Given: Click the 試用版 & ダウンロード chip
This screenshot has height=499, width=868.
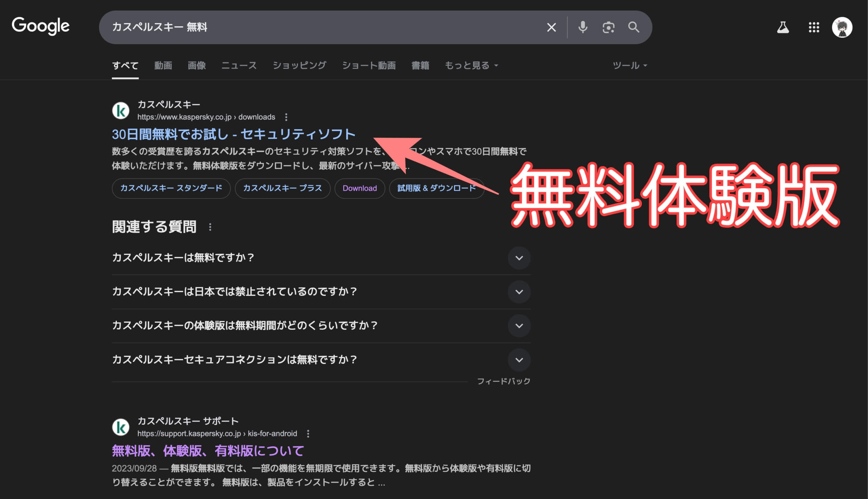Looking at the screenshot, I should (x=437, y=188).
